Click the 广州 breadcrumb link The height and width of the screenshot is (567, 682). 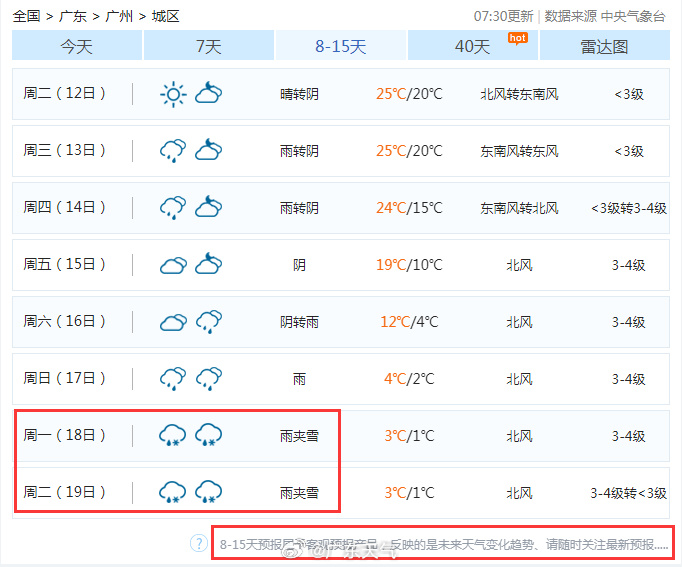(x=119, y=16)
